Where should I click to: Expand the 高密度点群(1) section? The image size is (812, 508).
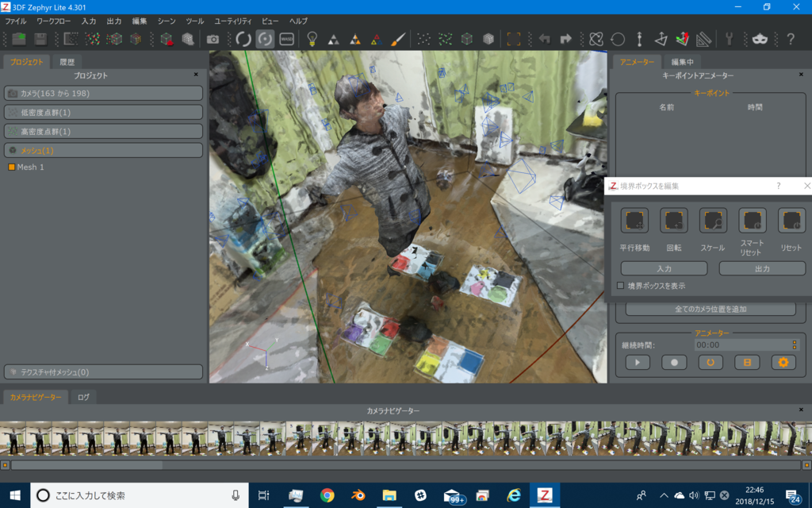click(x=103, y=132)
